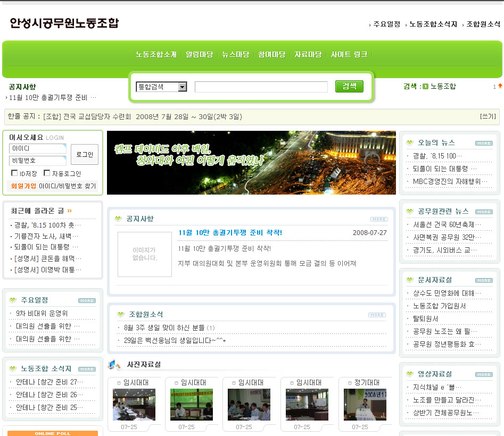Click the 로그인 button
The image size is (504, 436).
(x=84, y=154)
